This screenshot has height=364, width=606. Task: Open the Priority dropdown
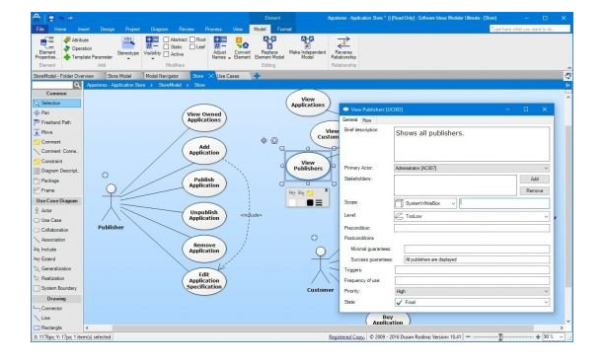pyautogui.click(x=472, y=291)
